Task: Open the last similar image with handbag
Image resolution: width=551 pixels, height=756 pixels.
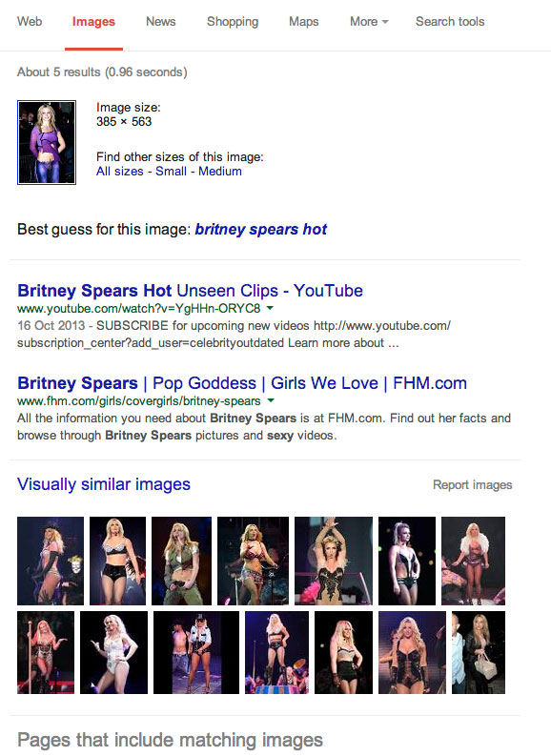Action: (x=479, y=652)
